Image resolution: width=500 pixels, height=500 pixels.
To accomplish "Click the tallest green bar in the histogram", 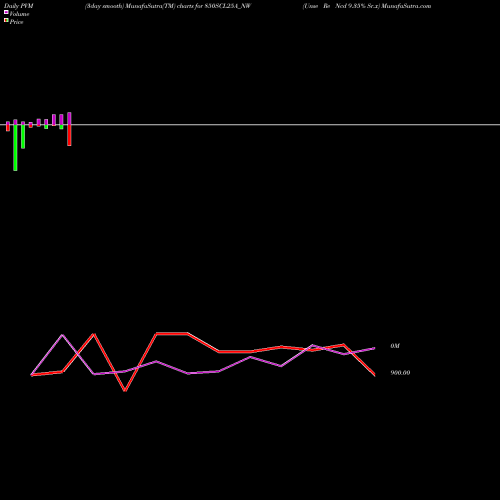I will 15,148.
